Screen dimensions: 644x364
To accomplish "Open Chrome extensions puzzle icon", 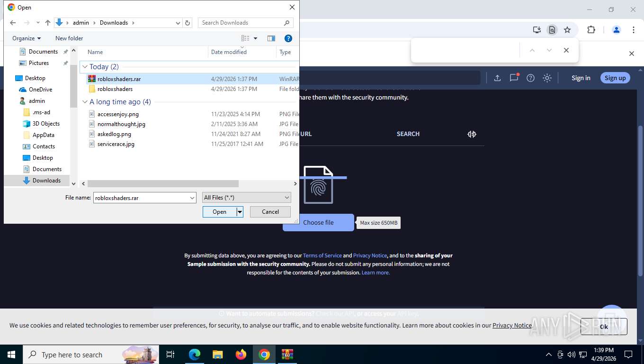I will pyautogui.click(x=591, y=30).
